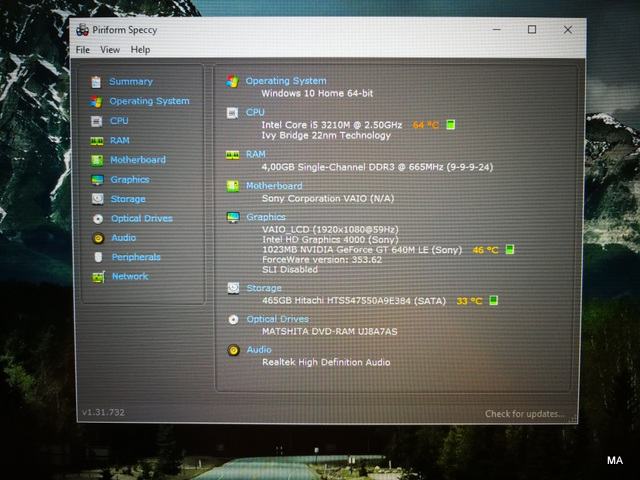Click the Audio speaker icon in sidebar

tap(98, 238)
